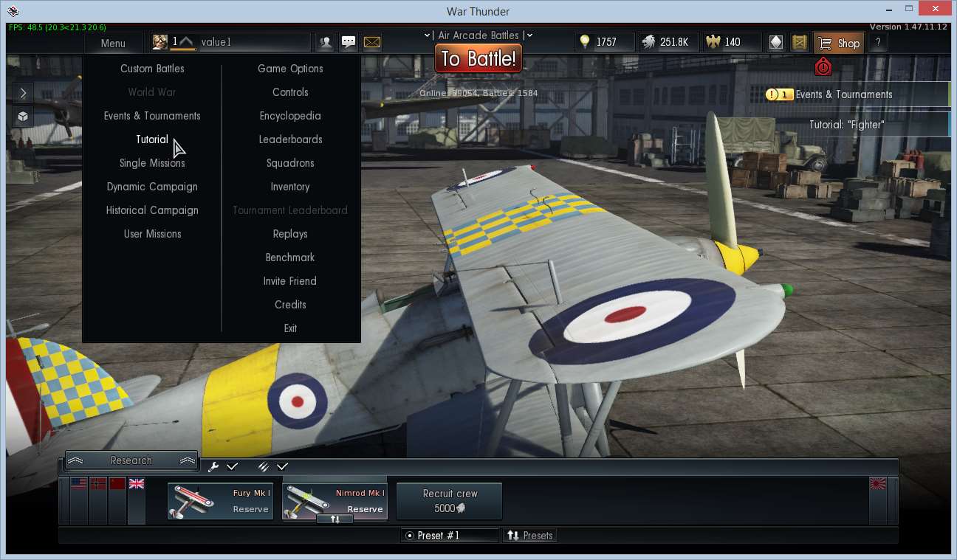Select the Fury Mk I aircraft slot

tap(221, 501)
